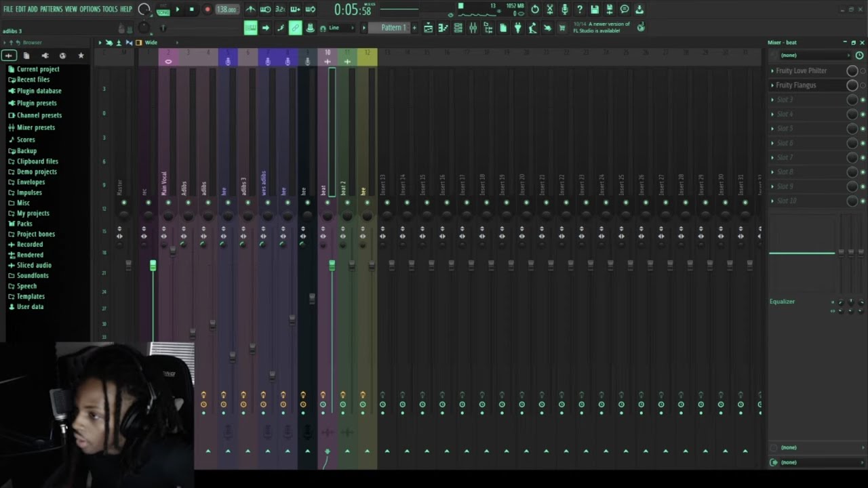The image size is (868, 488).
Task: Toggle the metronome icon
Action: click(251, 9)
